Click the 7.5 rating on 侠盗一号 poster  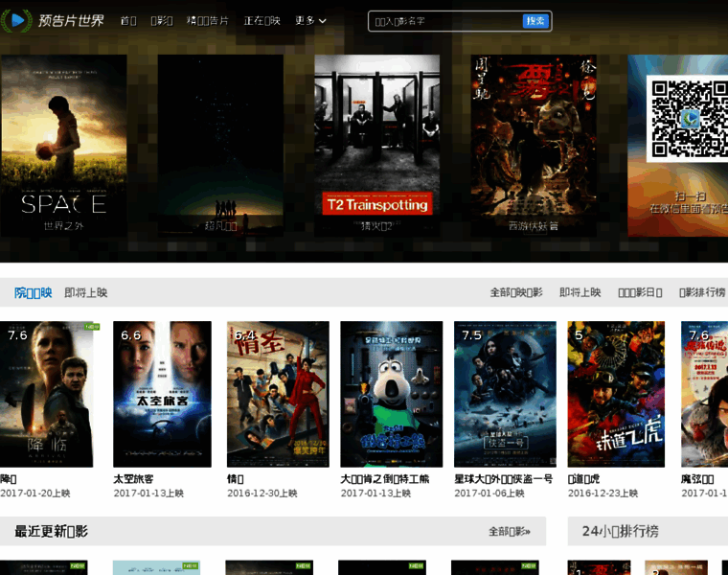point(471,334)
